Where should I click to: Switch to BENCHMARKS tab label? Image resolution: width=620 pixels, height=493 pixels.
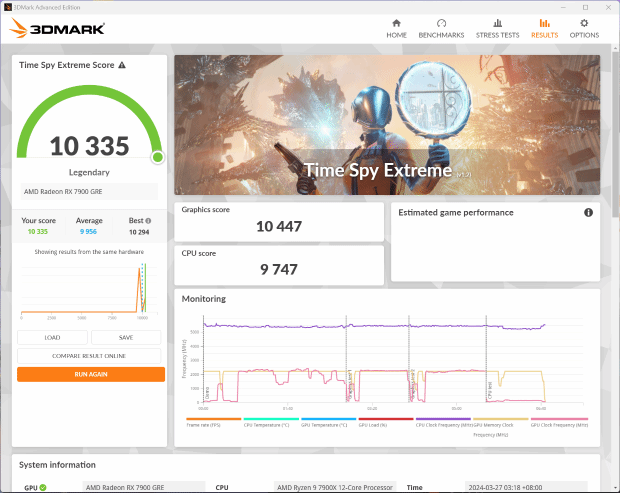click(x=441, y=35)
